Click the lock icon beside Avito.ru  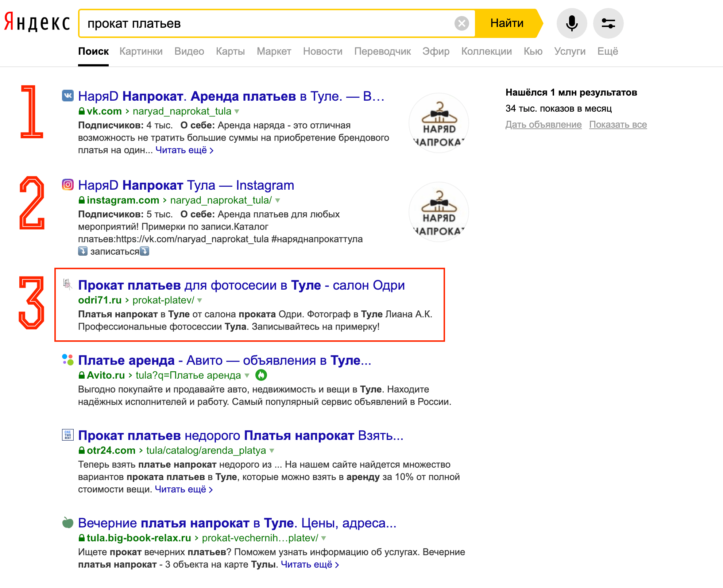82,375
